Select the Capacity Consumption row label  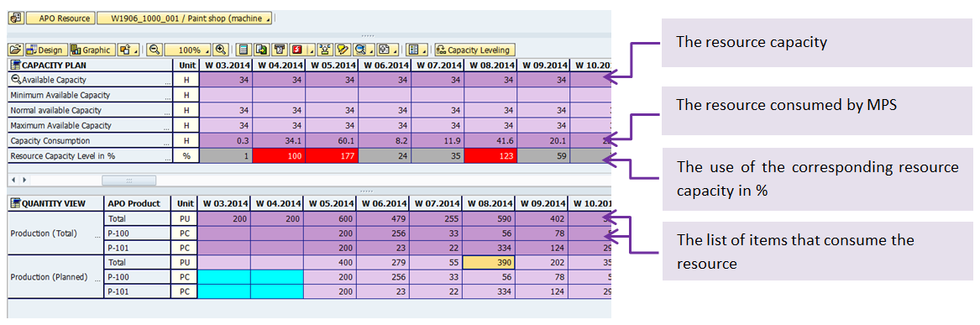[x=50, y=140]
